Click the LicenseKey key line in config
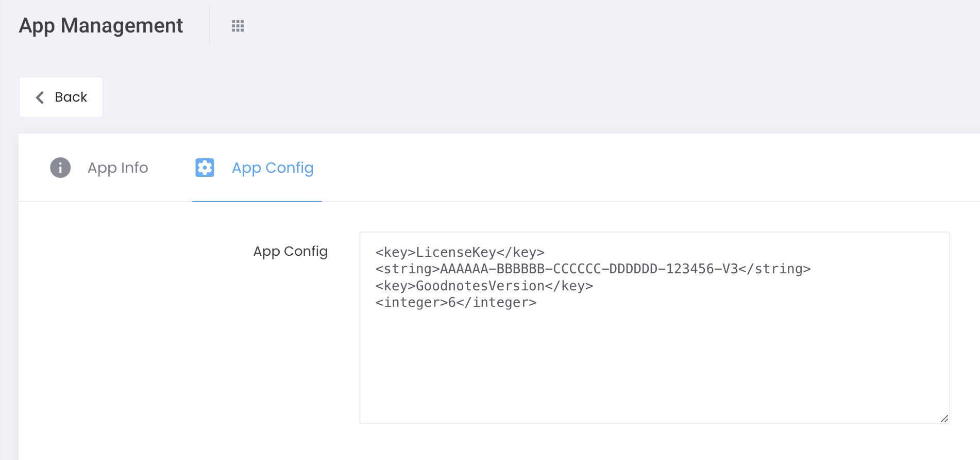980x460 pixels. 460,252
